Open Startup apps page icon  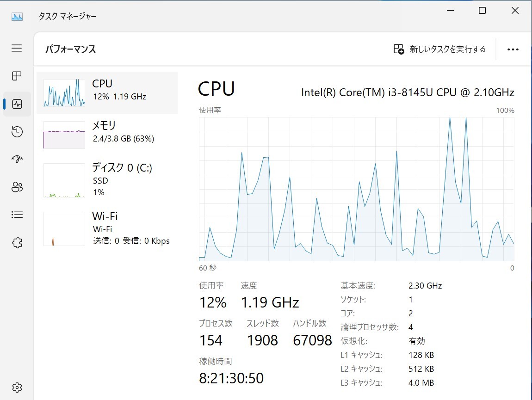click(17, 159)
